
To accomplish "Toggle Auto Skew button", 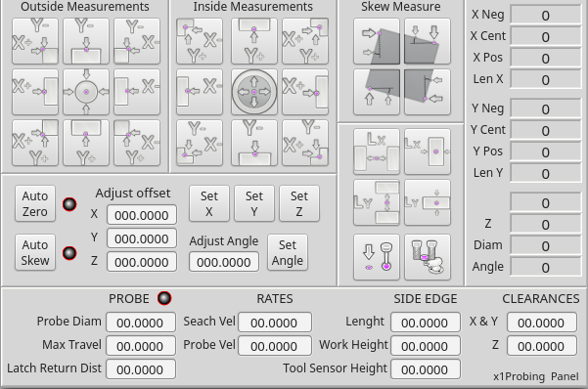I will [35, 252].
